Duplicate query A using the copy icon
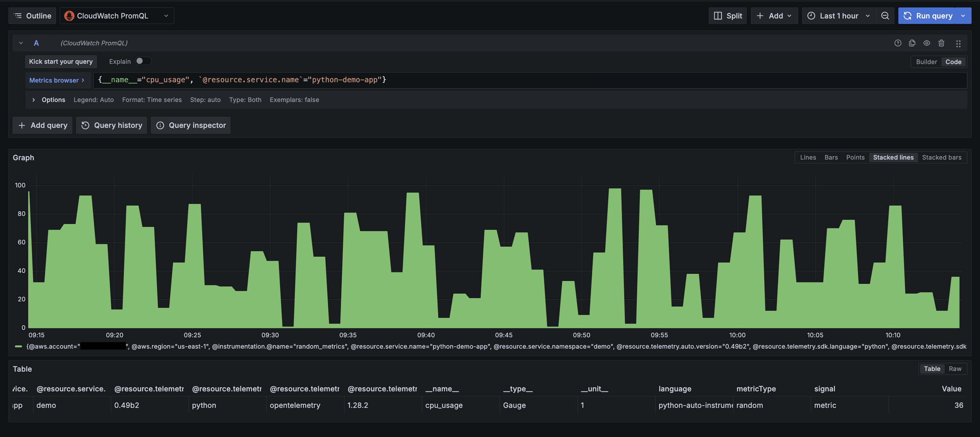Image resolution: width=980 pixels, height=437 pixels. tap(912, 43)
